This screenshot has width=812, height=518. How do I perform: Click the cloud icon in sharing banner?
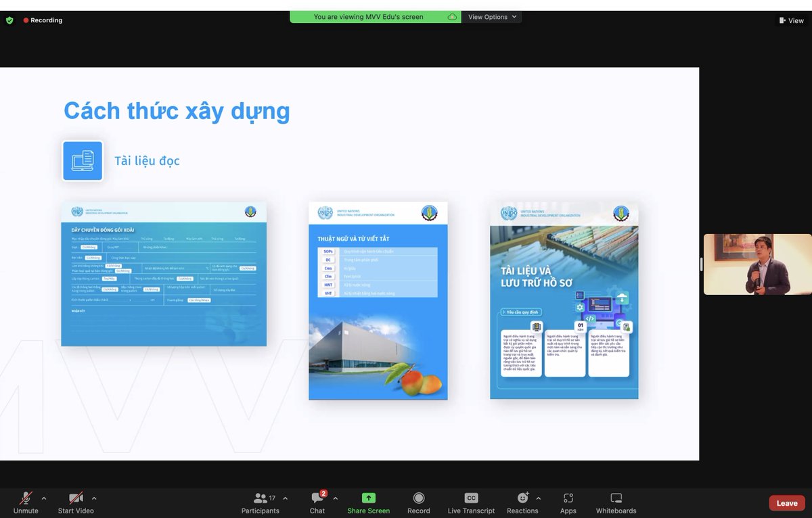click(x=452, y=17)
